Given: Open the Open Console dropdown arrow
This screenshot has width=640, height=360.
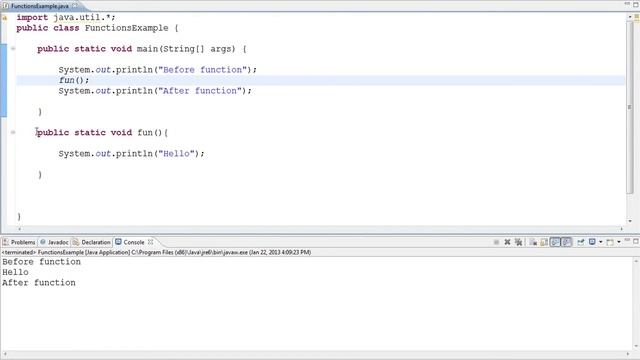Looking at the screenshot, I should coord(619,242).
